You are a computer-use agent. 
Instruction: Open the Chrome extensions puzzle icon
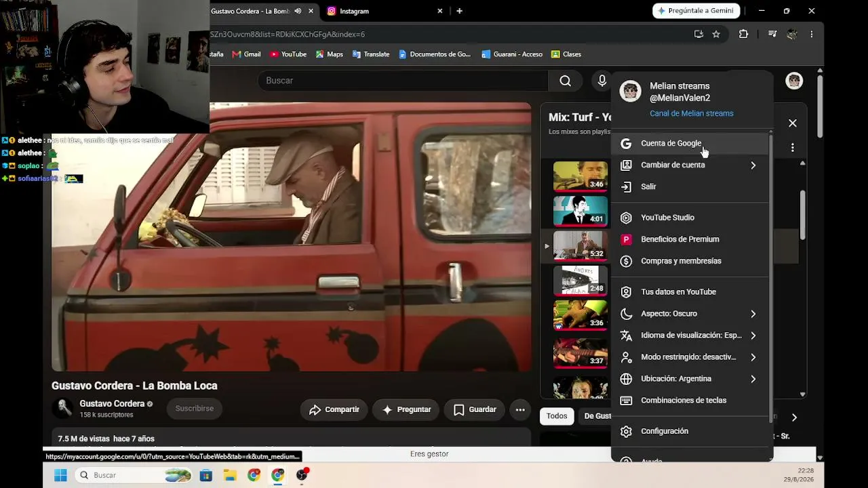(x=743, y=34)
